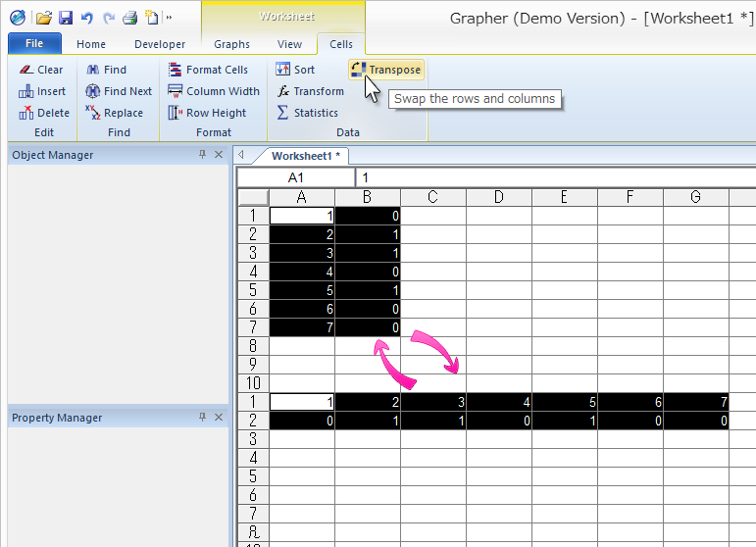
Task: Click the Clear eraser icon
Action: pyautogui.click(x=25, y=70)
